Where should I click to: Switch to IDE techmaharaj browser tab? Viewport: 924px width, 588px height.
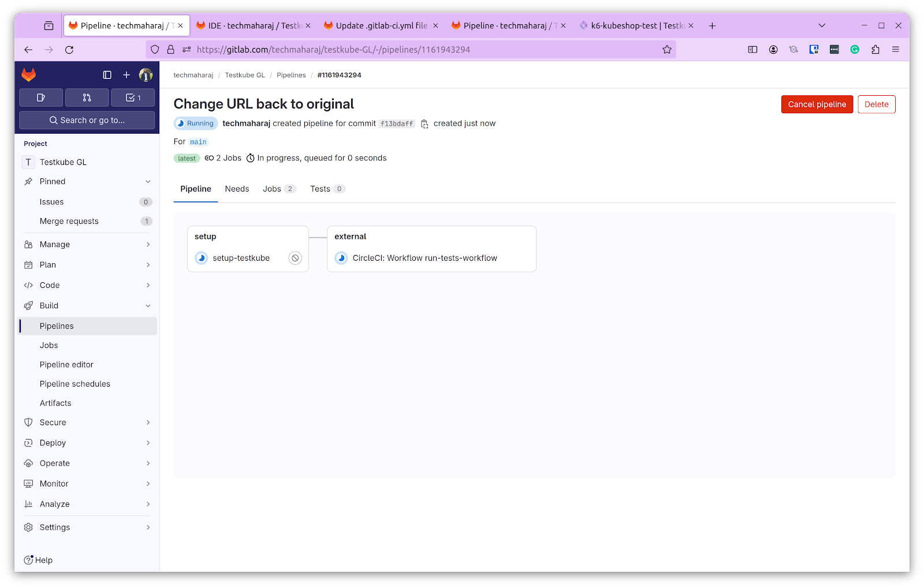(x=254, y=25)
